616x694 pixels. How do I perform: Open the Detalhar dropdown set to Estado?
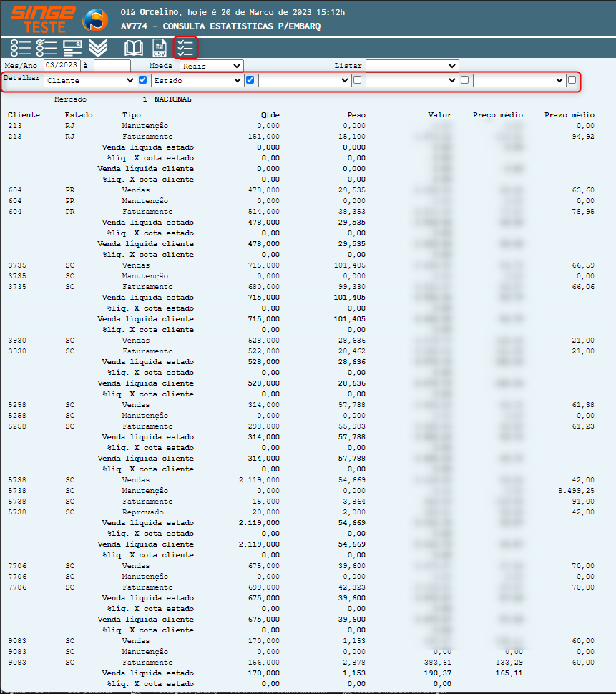click(197, 81)
